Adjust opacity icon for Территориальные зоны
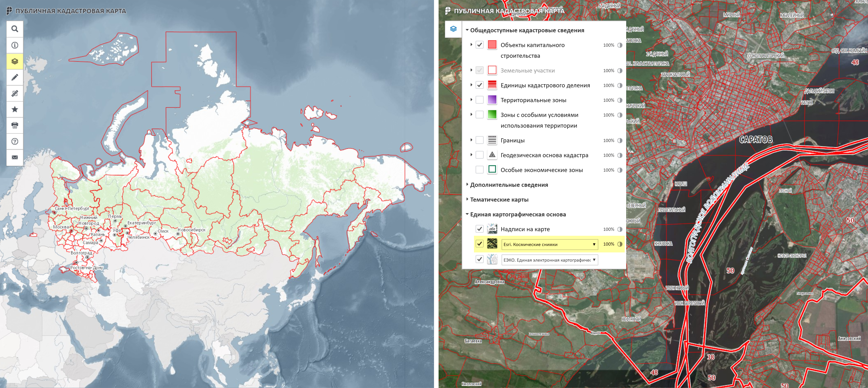 coord(620,100)
